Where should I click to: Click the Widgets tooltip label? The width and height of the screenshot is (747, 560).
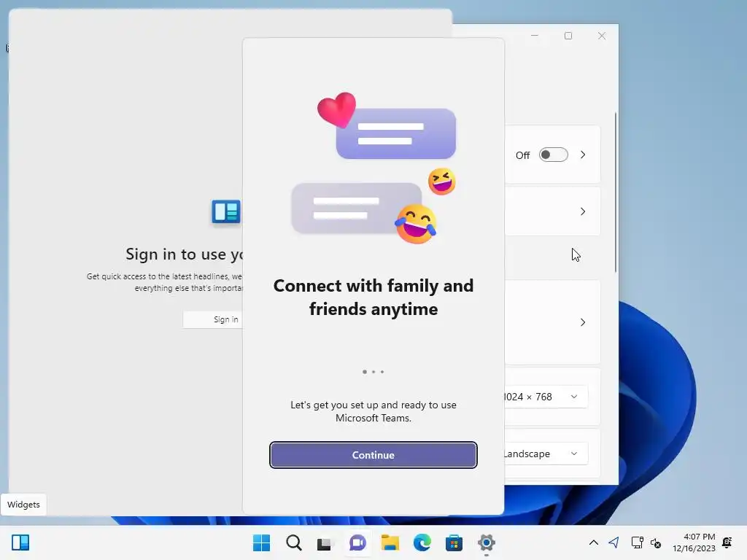[x=23, y=505]
